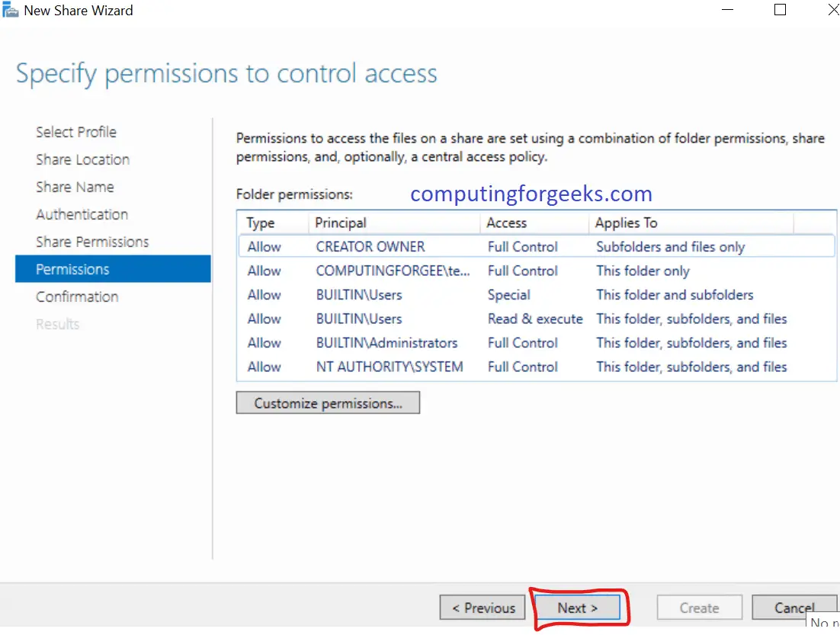Select the Confirmation wizard step
840x635 pixels.
pos(77,297)
